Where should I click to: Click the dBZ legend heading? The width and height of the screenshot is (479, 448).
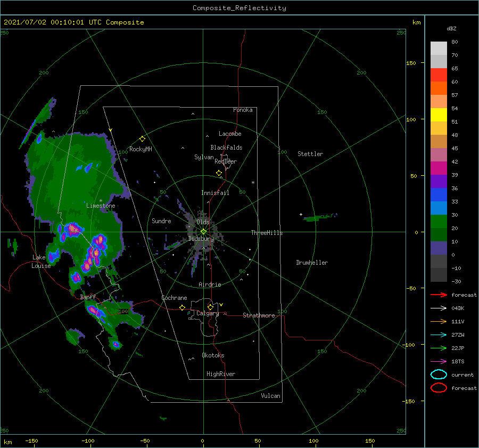point(451,29)
